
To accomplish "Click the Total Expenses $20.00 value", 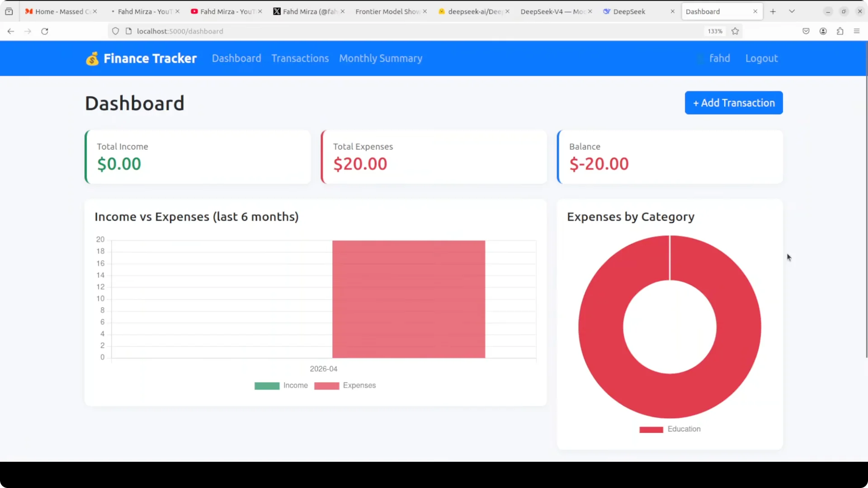I will (360, 164).
